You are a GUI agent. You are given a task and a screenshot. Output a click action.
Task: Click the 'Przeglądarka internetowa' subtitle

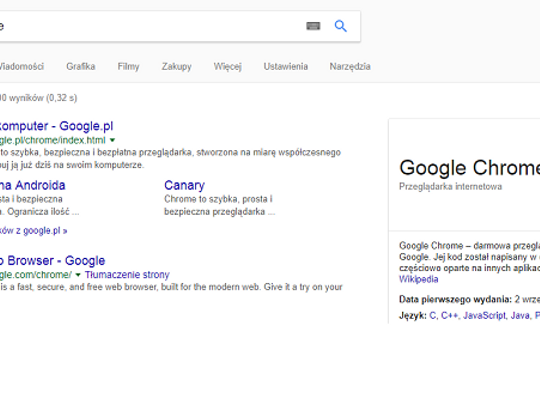pyautogui.click(x=450, y=186)
